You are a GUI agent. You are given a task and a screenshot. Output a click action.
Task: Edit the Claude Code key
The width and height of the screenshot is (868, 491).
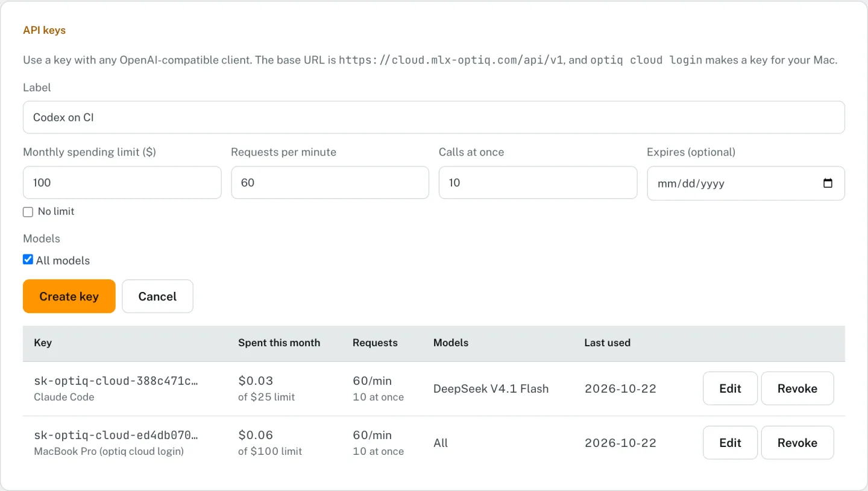(x=730, y=388)
